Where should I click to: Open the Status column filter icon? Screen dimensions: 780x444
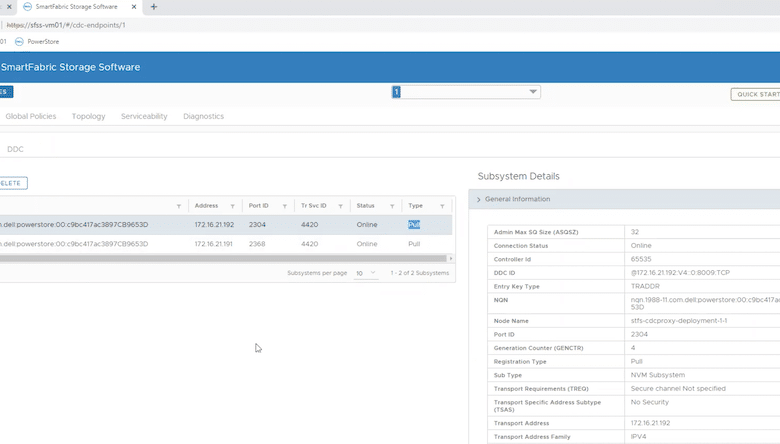tap(392, 206)
